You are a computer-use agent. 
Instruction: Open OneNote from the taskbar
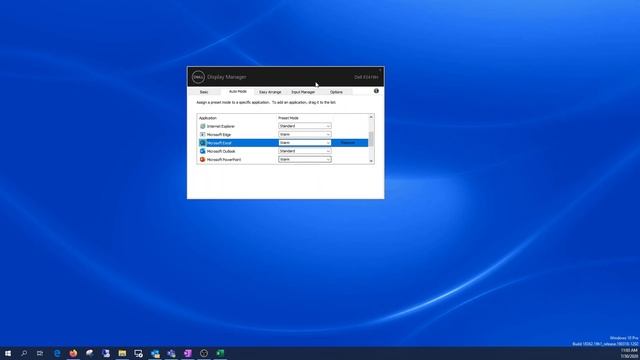point(188,353)
